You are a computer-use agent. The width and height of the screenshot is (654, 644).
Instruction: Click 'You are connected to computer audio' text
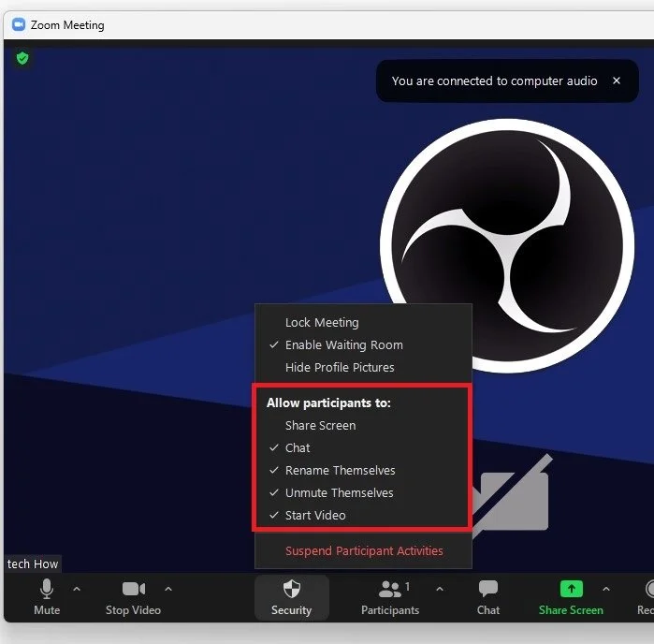pyautogui.click(x=494, y=81)
